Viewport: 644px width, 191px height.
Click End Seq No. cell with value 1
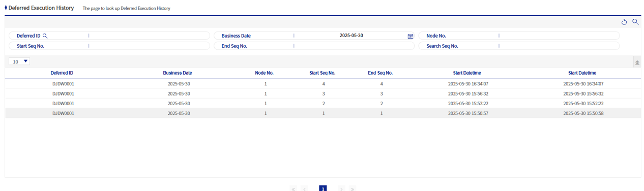point(382,114)
